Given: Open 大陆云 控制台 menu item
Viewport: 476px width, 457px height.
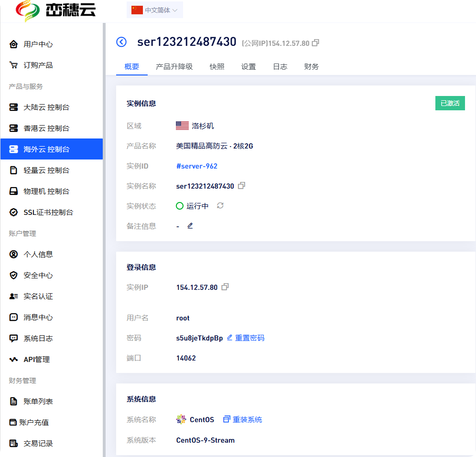Looking at the screenshot, I should pos(52,107).
